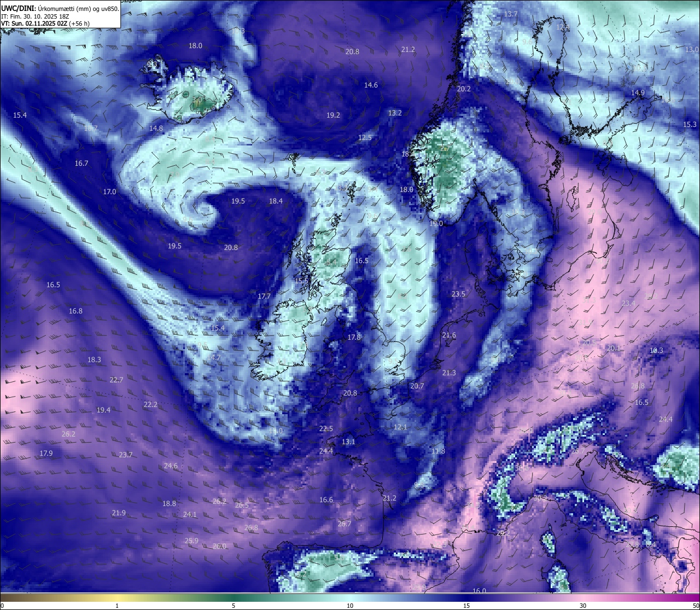Click the 16.6 value on the map
Screen dimensions: 700x610
(x=326, y=499)
